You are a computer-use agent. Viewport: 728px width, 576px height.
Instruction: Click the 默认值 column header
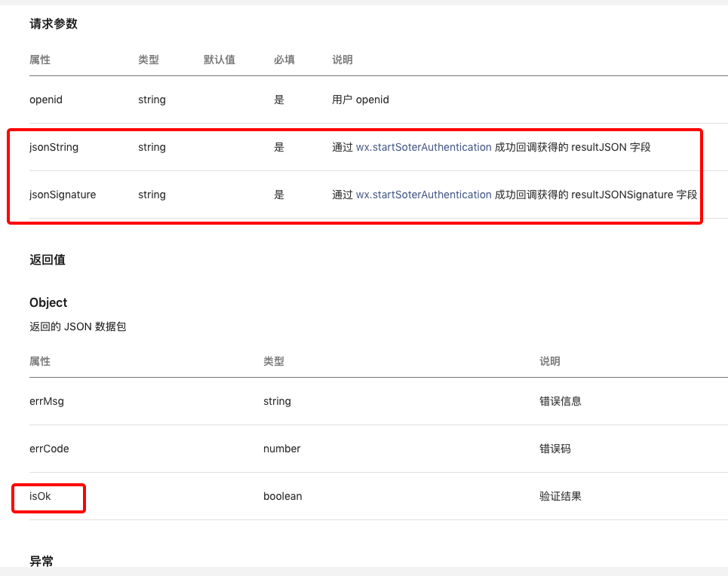[219, 60]
